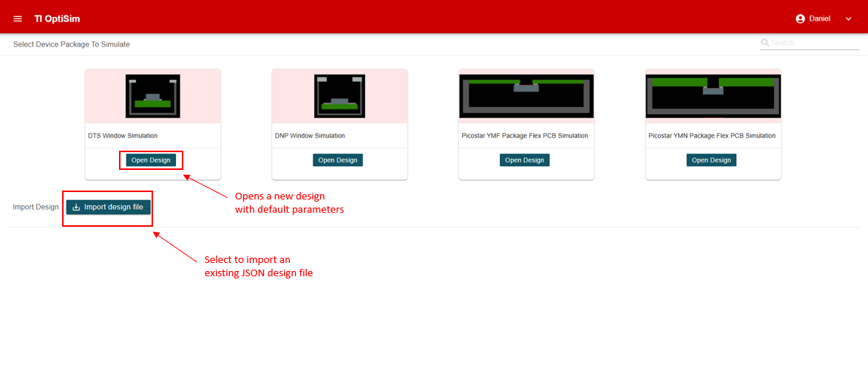868x373 pixels.
Task: Click Select Device Package To Simulate heading
Action: pos(72,44)
